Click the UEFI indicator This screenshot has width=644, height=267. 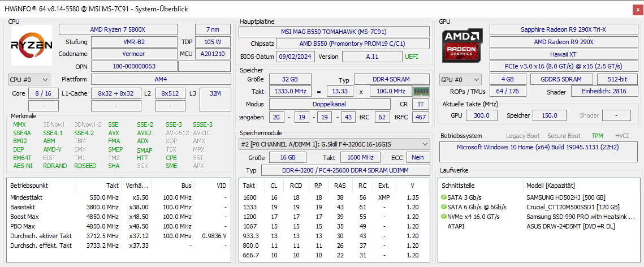tap(412, 57)
